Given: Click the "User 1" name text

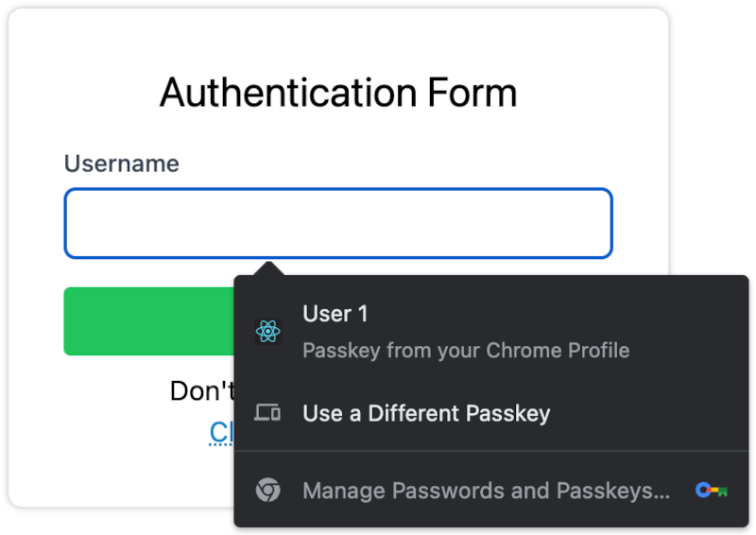Looking at the screenshot, I should (x=335, y=314).
